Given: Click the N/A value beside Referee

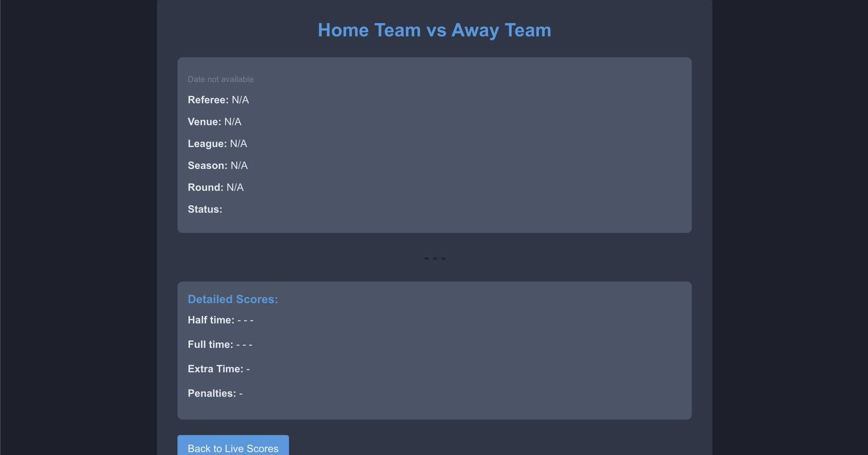Looking at the screenshot, I should (240, 100).
